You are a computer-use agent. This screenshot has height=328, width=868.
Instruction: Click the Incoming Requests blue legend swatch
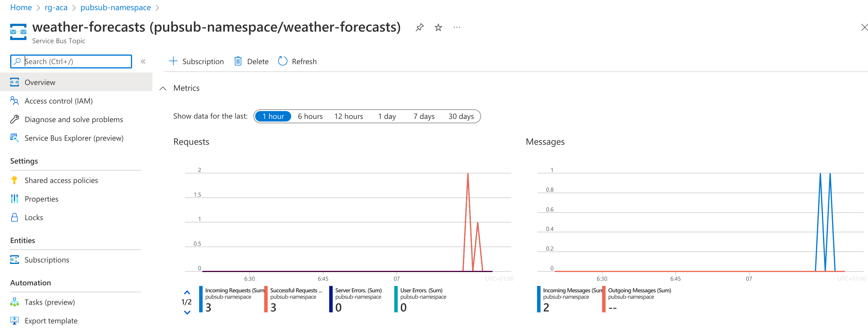201,299
